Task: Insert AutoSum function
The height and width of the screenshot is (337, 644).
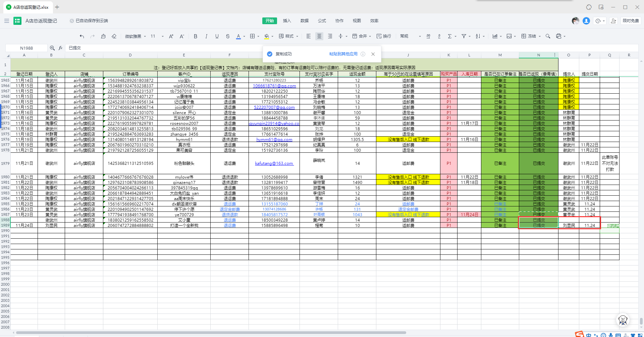Action: (x=450, y=36)
